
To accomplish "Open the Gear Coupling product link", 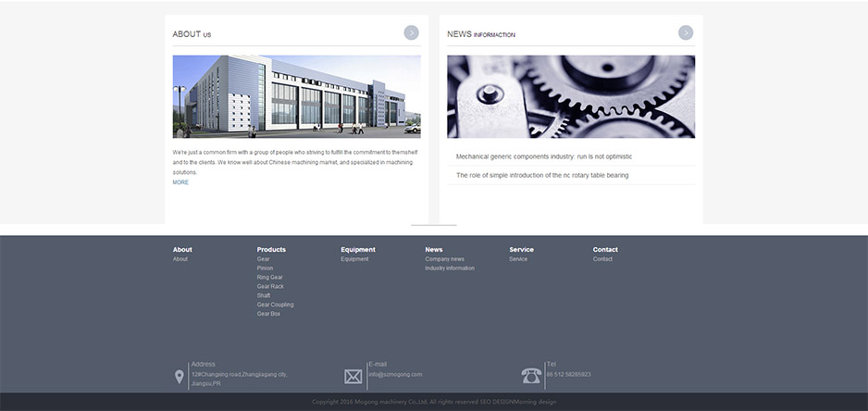I will (x=275, y=305).
